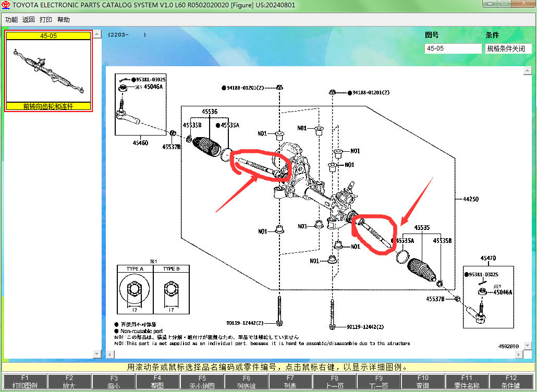Click F10 查询 search button

tap(423, 382)
